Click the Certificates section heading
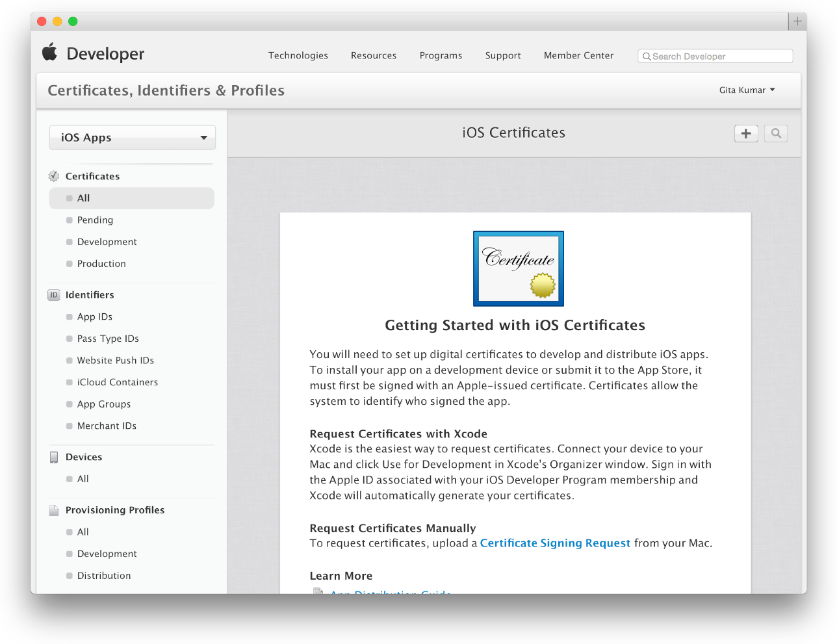The height and width of the screenshot is (644, 837). point(92,176)
